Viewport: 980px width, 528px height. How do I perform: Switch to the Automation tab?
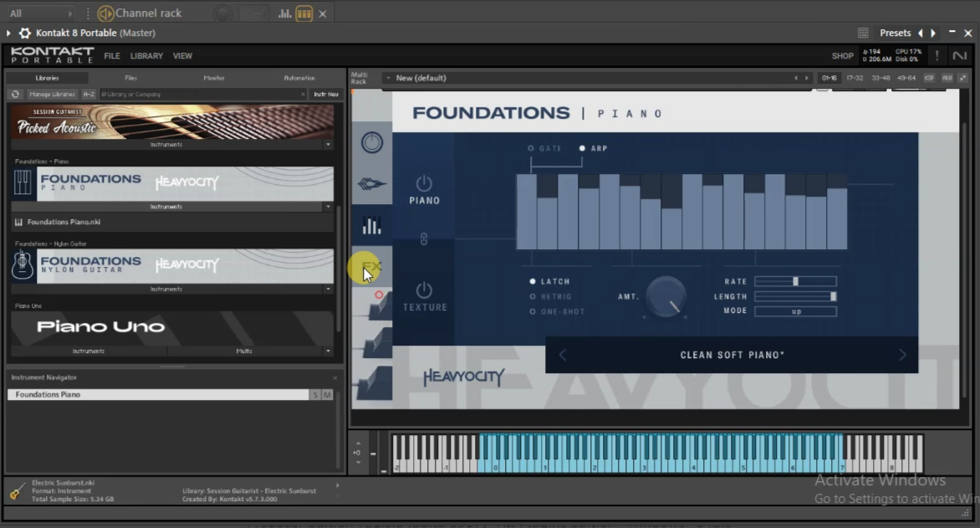tap(299, 78)
